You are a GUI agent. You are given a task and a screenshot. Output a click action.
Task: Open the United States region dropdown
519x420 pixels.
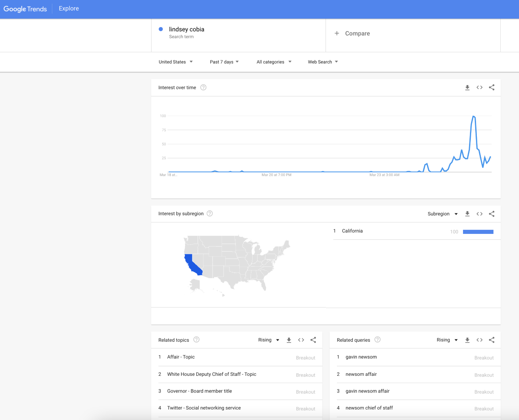point(176,62)
